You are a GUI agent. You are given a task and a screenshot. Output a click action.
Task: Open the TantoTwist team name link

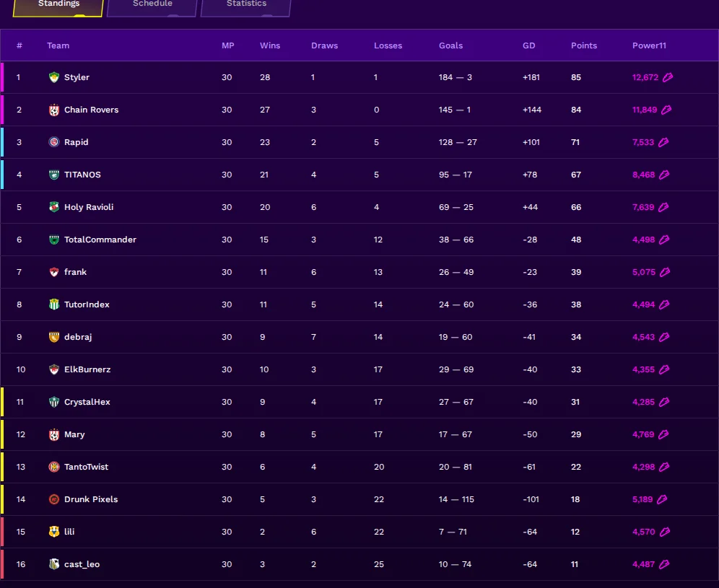point(86,467)
